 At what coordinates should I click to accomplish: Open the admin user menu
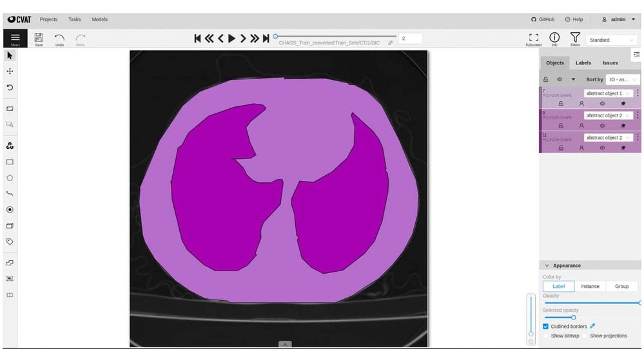[x=618, y=19]
